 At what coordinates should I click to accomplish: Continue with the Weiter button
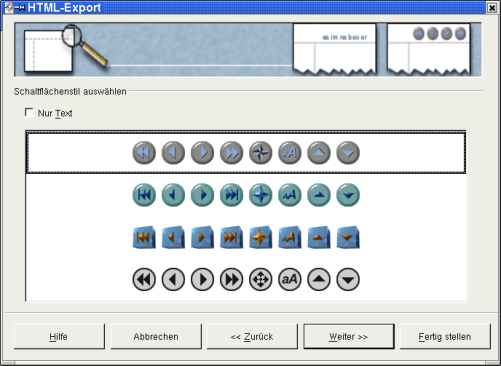(349, 337)
